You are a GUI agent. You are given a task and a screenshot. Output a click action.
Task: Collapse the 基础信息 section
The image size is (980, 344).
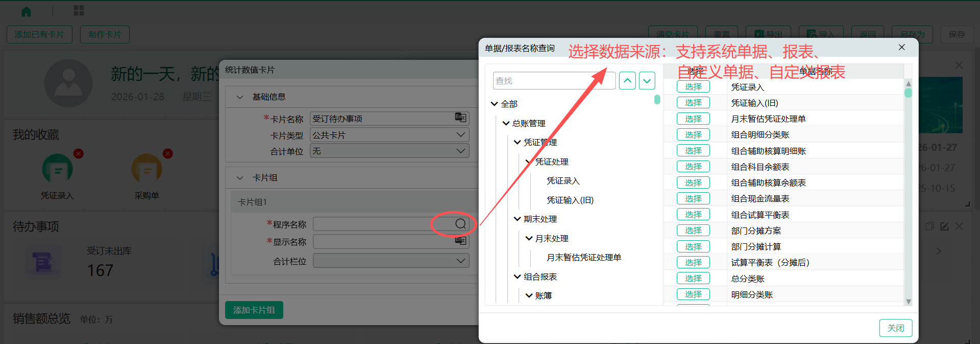(x=240, y=97)
